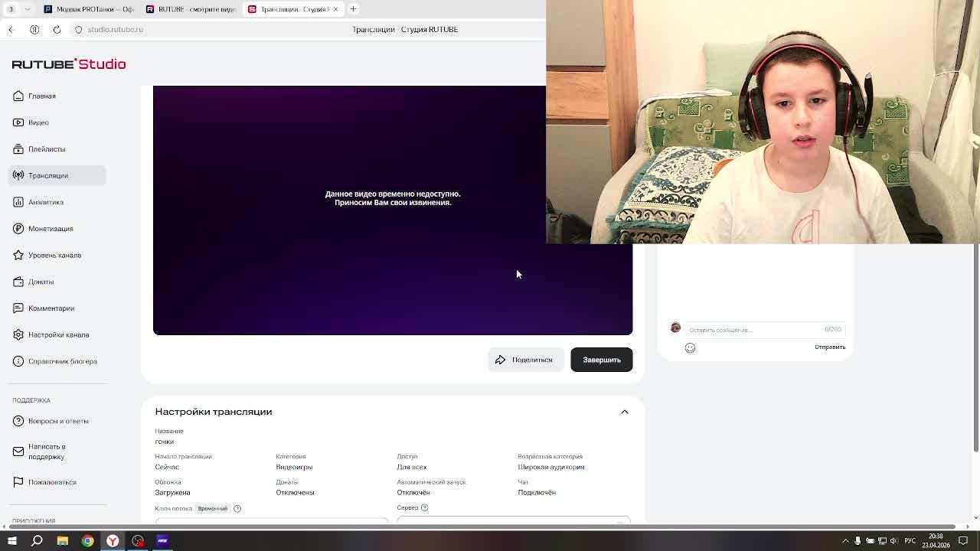
Task: Show hidden system tray icons
Action: coord(845,541)
